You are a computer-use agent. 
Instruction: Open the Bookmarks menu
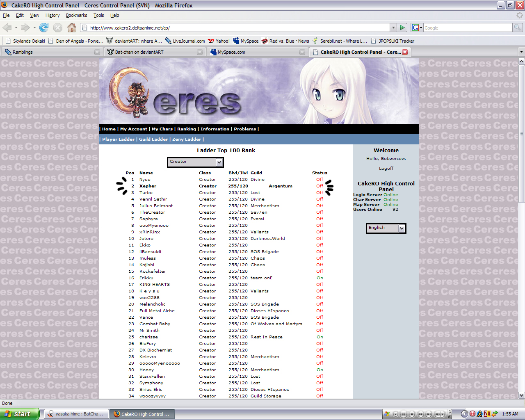(x=76, y=15)
